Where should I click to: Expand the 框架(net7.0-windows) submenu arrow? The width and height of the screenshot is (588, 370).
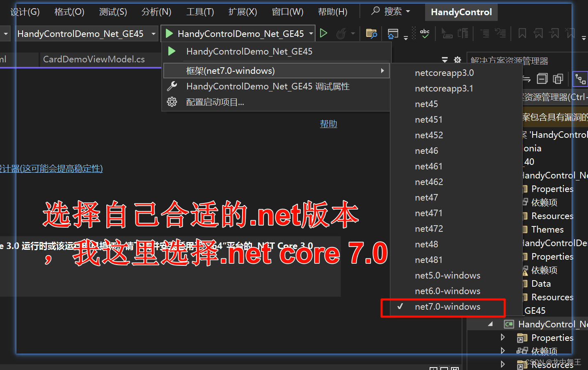click(x=382, y=71)
